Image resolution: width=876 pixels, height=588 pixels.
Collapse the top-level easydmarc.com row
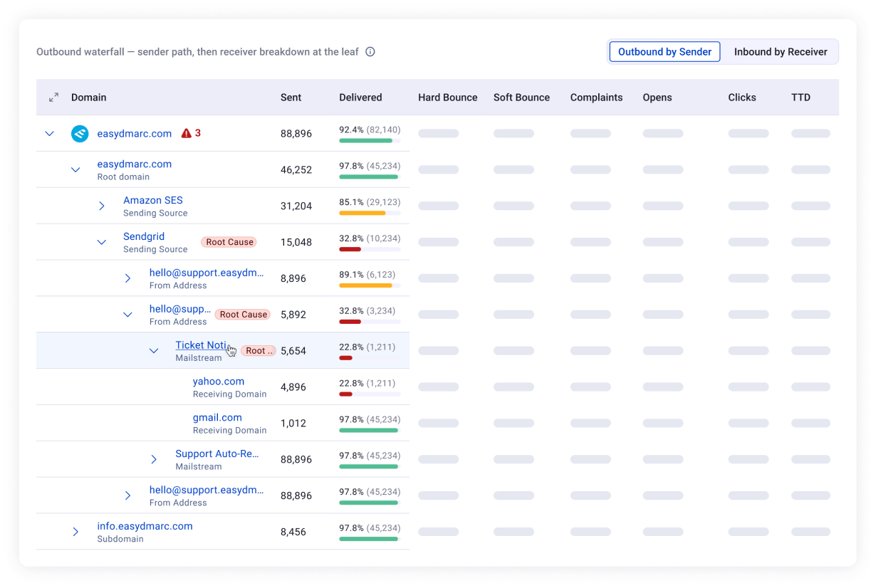pyautogui.click(x=49, y=133)
